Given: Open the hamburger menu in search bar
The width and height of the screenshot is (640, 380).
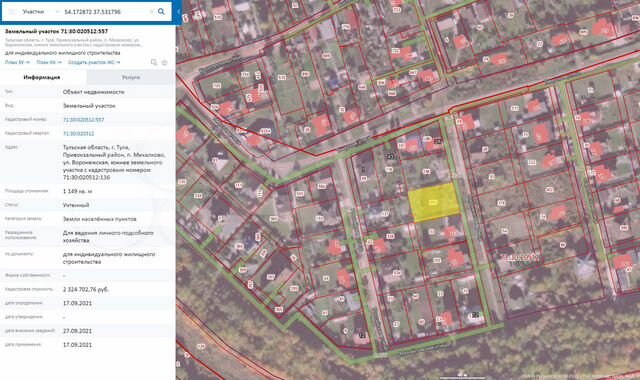Looking at the screenshot, I should tap(11, 12).
